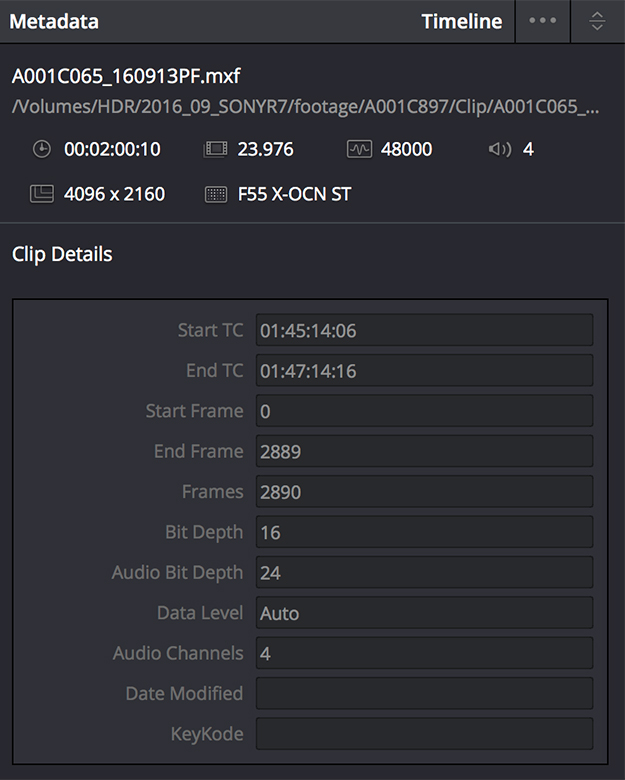625x780 pixels.
Task: Click the End Frame value field
Action: (x=424, y=451)
